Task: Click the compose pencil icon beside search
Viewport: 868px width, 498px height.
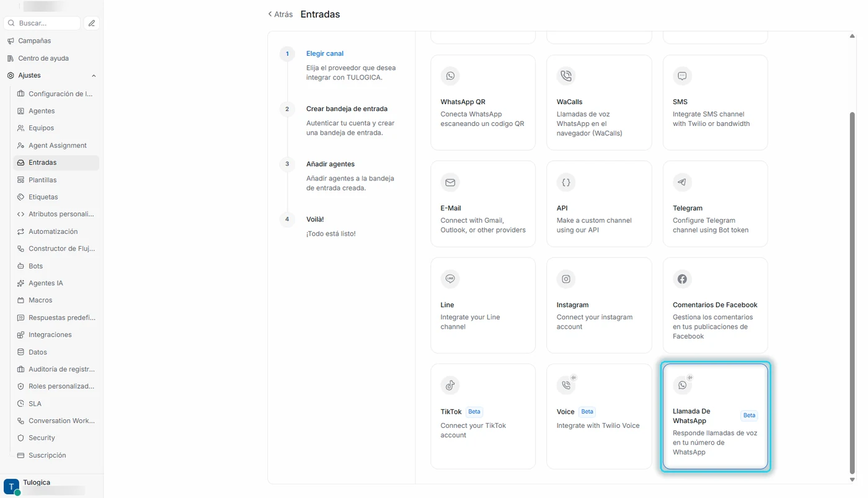Action: click(x=92, y=23)
